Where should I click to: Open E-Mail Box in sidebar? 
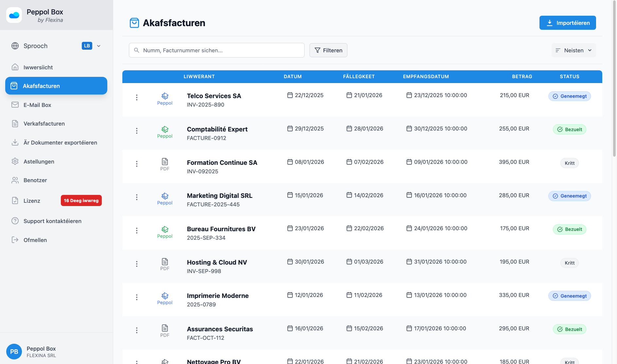point(37,105)
